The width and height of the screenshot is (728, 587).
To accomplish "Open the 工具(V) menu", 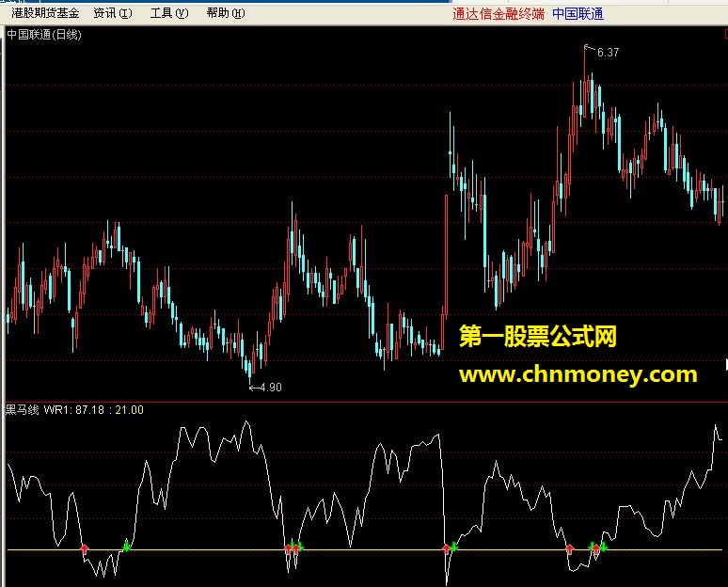I will click(x=169, y=13).
